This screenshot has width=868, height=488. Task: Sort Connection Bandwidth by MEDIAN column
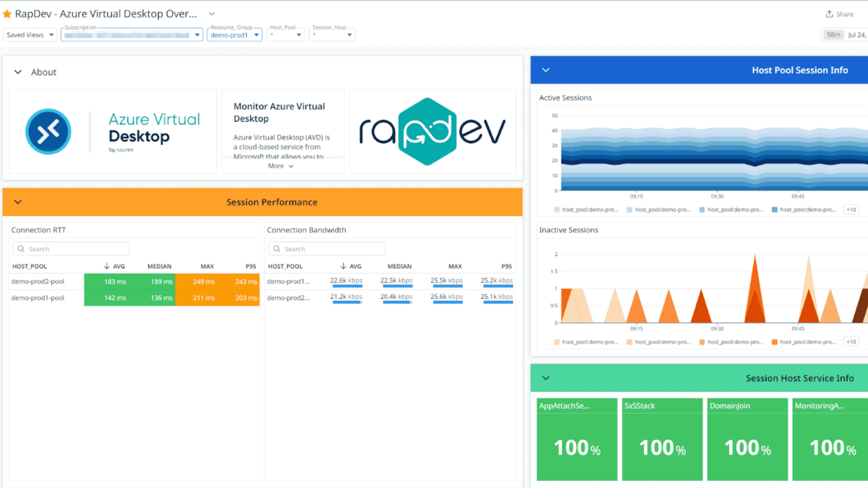pos(400,266)
